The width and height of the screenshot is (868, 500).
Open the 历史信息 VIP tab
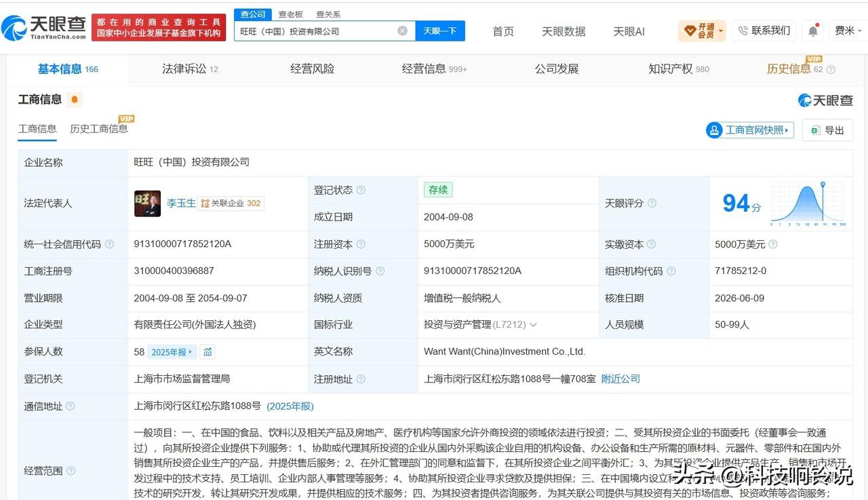(795, 68)
